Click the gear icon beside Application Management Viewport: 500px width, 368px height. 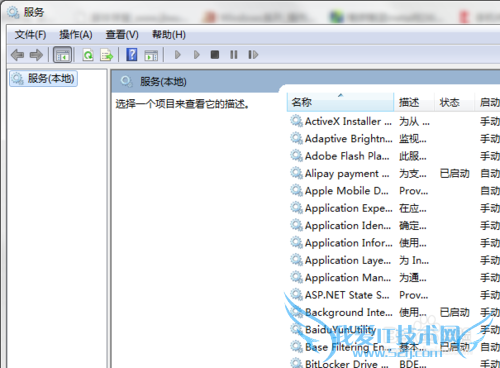click(x=296, y=277)
